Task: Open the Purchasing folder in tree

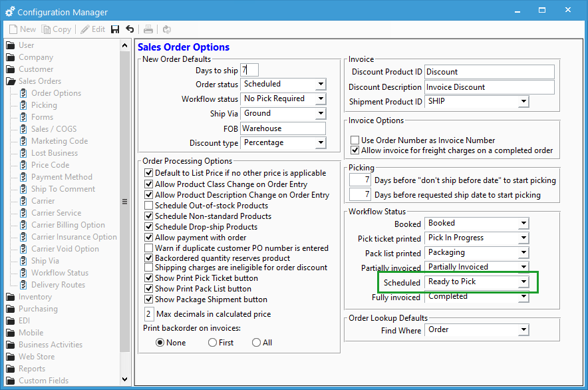Action: (x=32, y=309)
